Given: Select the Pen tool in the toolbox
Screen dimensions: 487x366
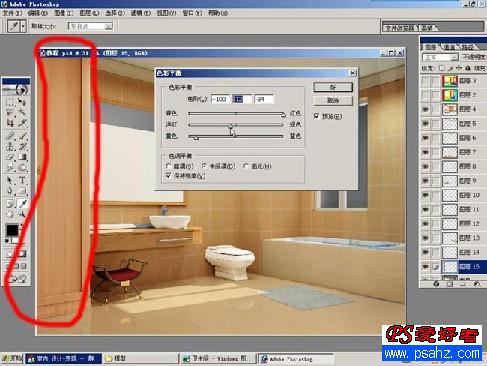Looking at the screenshot, I should click(10, 191).
